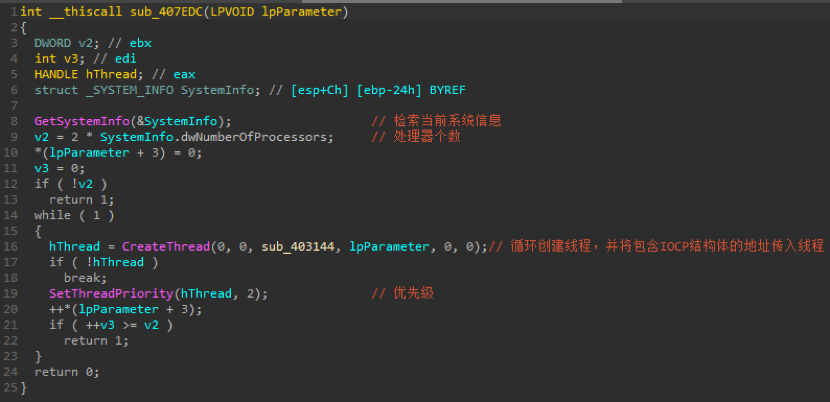The width and height of the screenshot is (830, 402).
Task: Click the "处理器个数" comment
Action: pyautogui.click(x=424, y=137)
